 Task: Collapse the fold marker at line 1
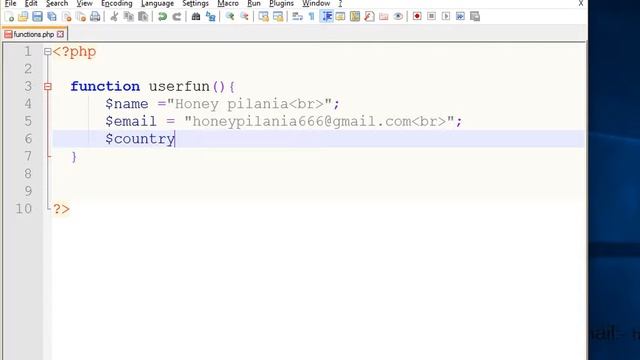[x=47, y=52]
